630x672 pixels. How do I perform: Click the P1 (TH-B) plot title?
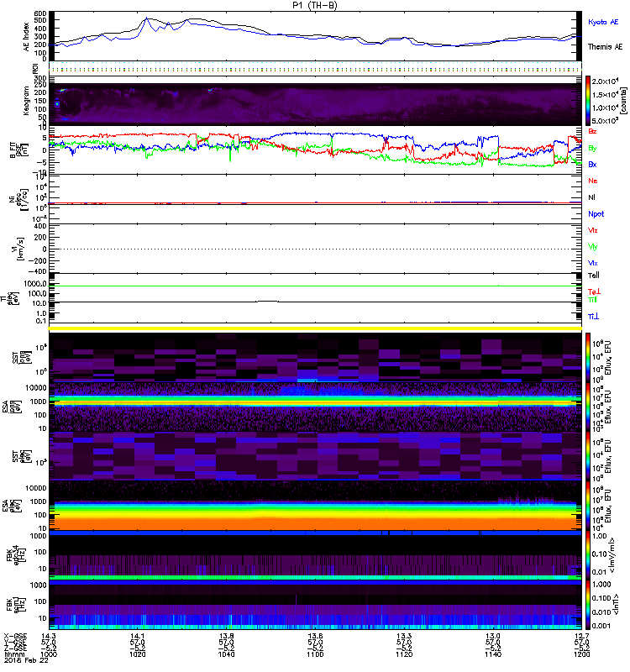(315, 4)
